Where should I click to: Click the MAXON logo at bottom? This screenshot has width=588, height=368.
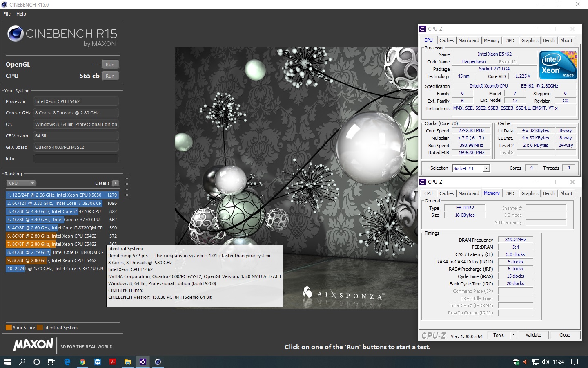click(x=33, y=344)
